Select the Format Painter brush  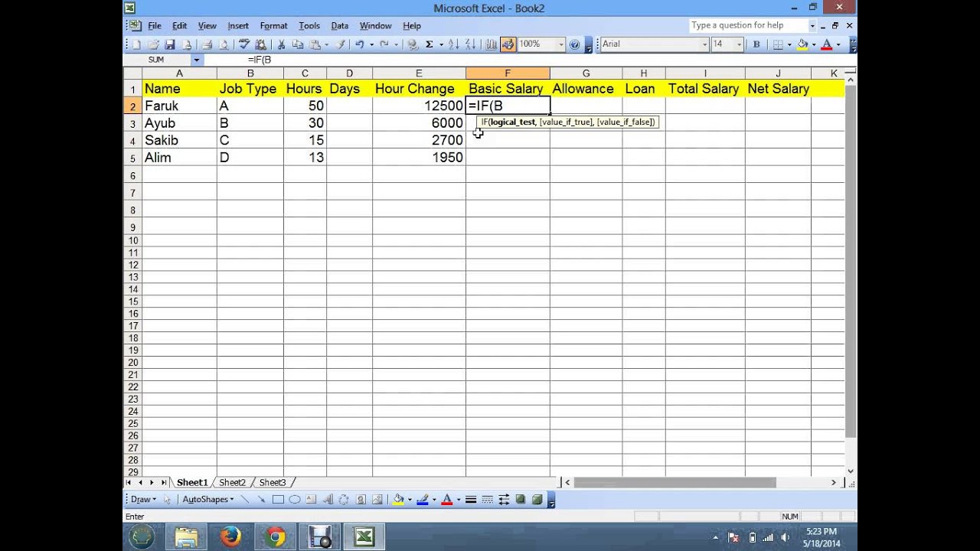[x=341, y=44]
